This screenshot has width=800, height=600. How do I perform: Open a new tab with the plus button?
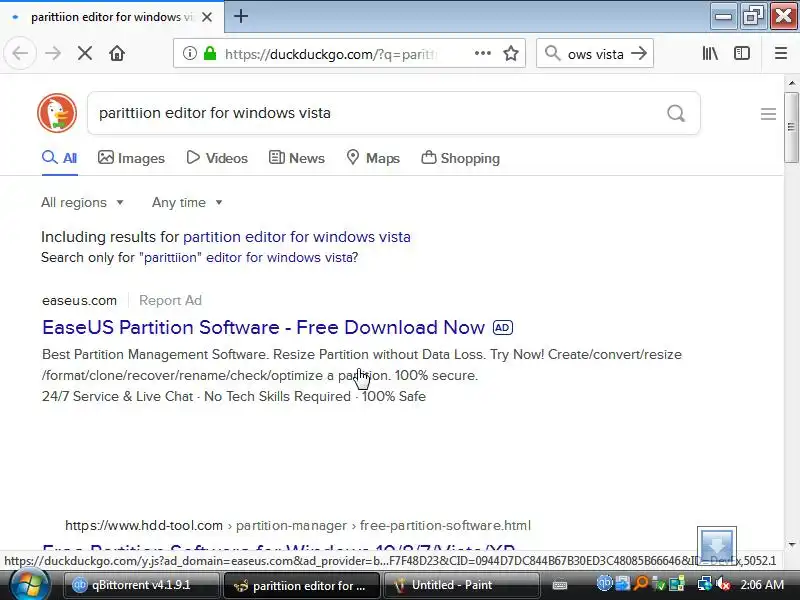coord(241,16)
